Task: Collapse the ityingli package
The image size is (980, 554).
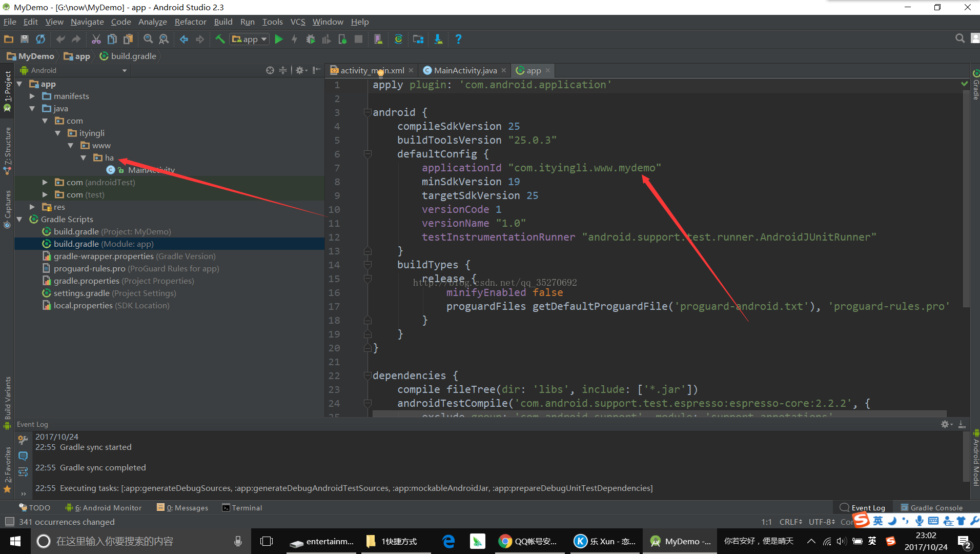Action: (57, 133)
